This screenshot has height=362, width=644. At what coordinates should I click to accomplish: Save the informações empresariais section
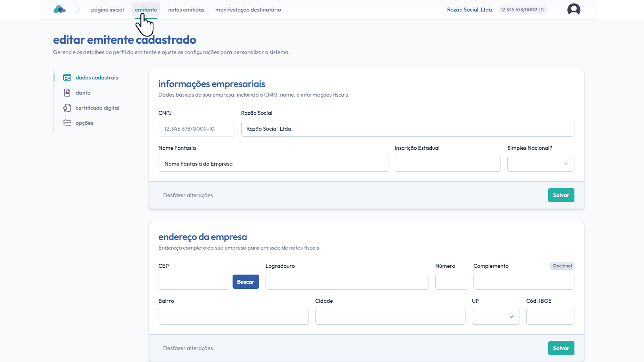561,195
